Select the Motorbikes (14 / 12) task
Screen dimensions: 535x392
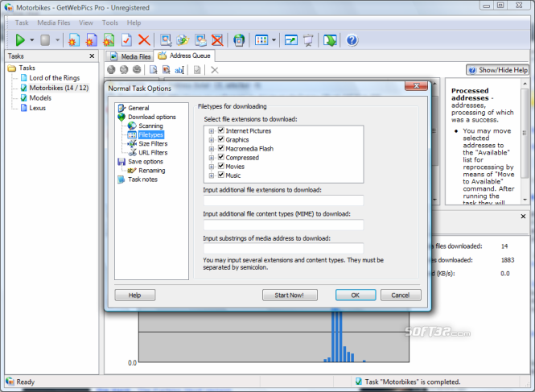[x=59, y=88]
